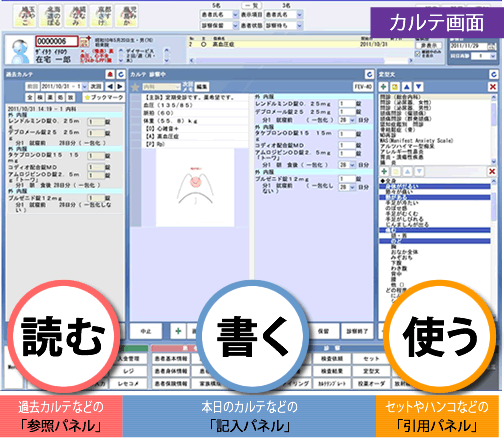Image resolution: width=504 pixels, height=438 pixels.
Task: Expand the 28 日分 days dropdown for レンドルミン
Action: point(352,120)
